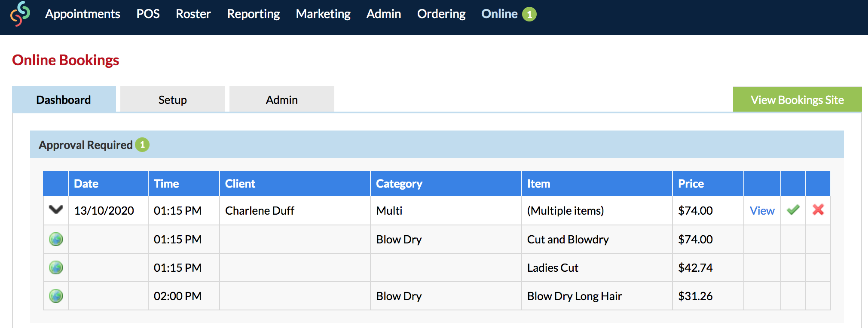
Task: Click globe icon on Cut and Blowdry row
Action: click(x=56, y=239)
